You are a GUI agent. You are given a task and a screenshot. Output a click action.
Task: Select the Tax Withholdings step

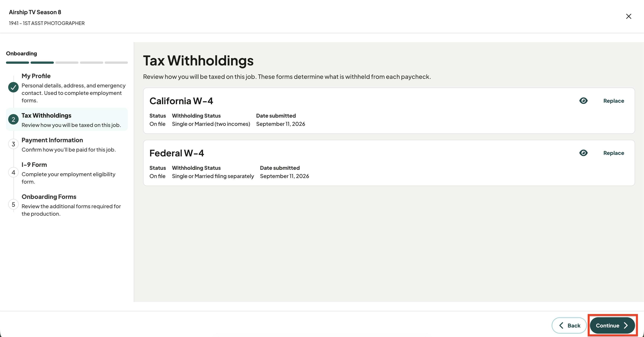[67, 119]
